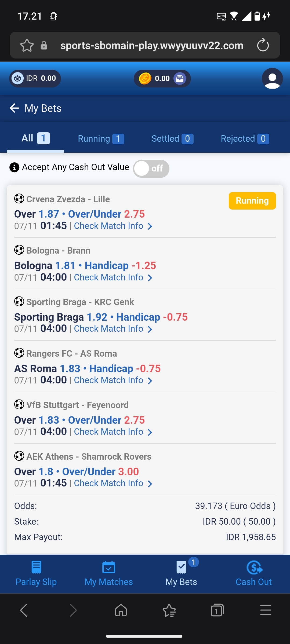Expand Bologna - Brann match info chevron
This screenshot has width=290, height=644.
point(150,278)
